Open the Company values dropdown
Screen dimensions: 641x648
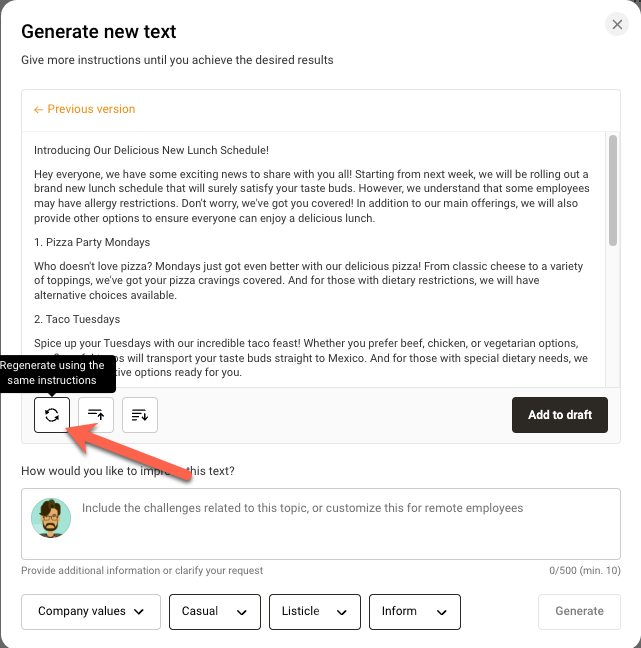[91, 611]
